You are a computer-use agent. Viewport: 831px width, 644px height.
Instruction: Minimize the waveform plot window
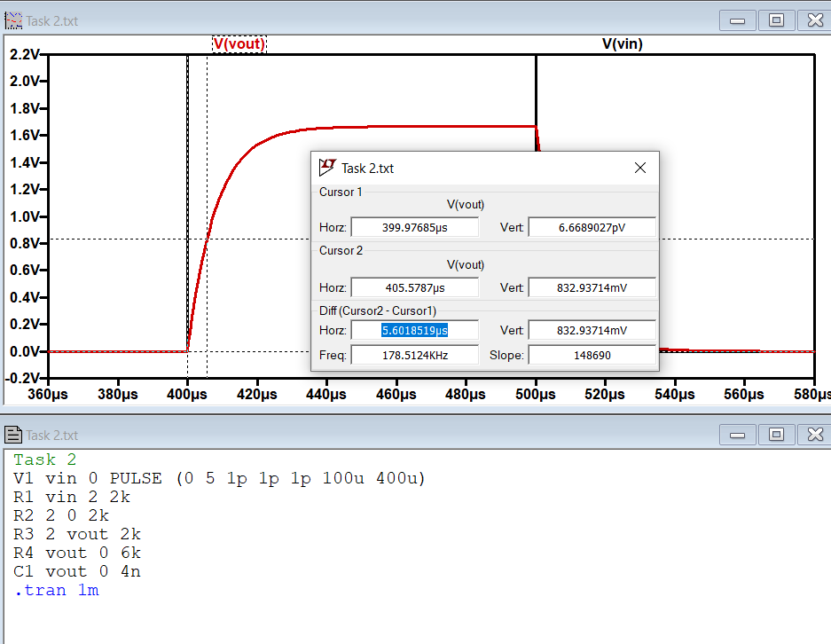coord(737,20)
